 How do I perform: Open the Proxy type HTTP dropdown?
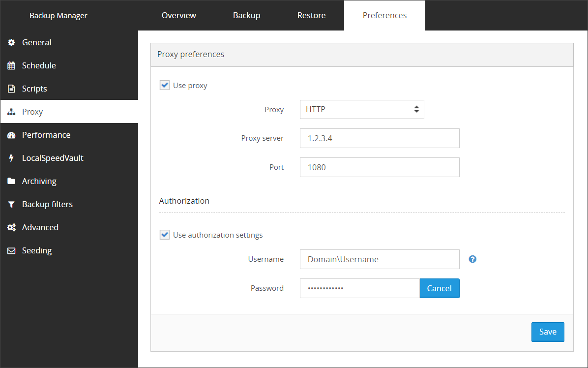point(362,110)
